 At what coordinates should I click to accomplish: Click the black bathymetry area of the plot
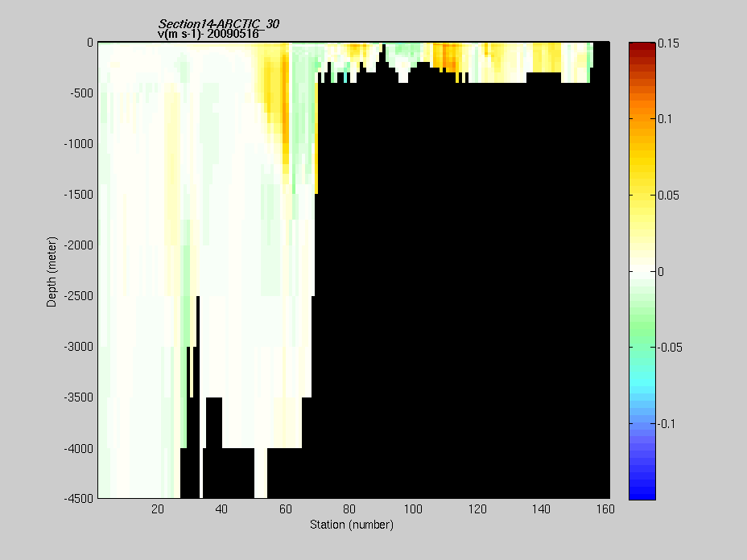tap(462, 290)
